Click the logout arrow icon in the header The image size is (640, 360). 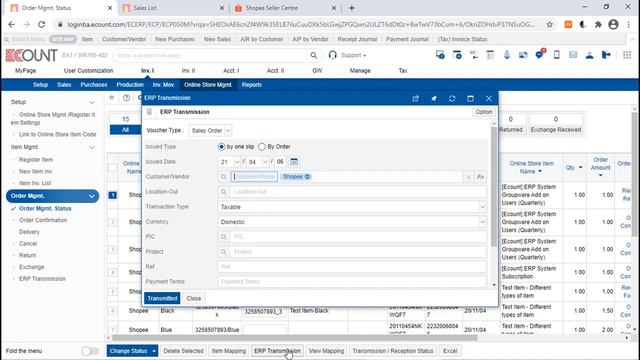coord(606,55)
